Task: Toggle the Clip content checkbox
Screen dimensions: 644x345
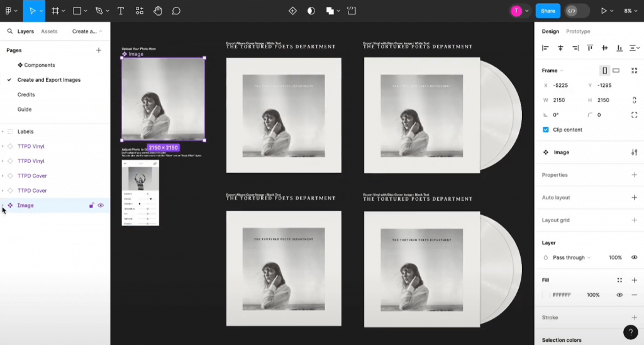Action: tap(546, 130)
